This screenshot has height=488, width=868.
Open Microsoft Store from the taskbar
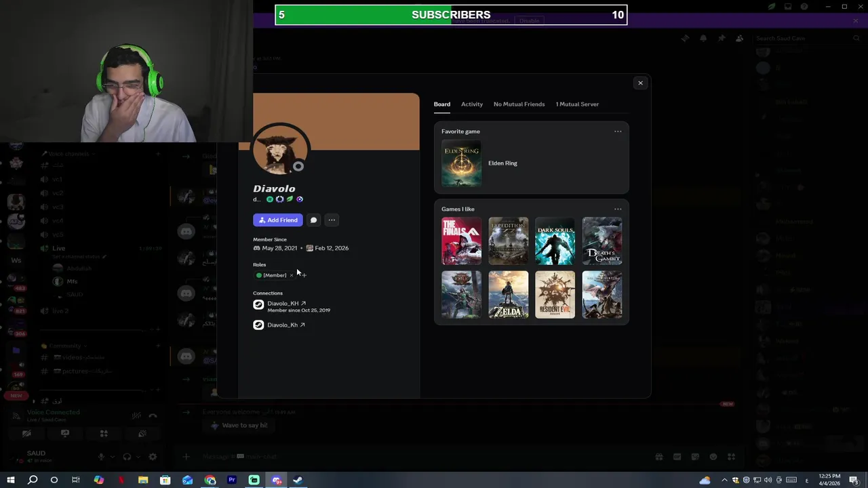[x=165, y=481]
